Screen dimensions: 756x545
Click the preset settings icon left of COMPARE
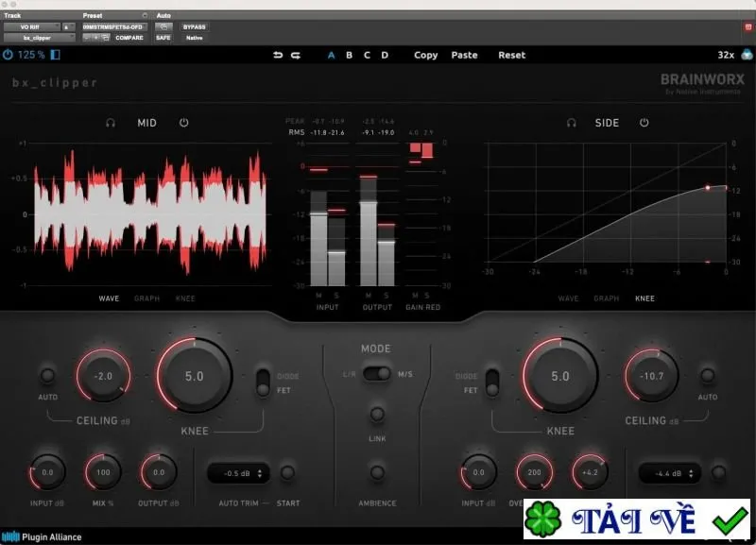(106, 38)
